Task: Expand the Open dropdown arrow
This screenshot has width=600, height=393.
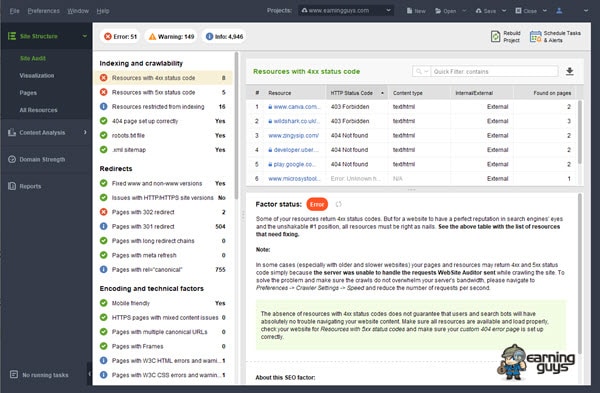Action: click(x=464, y=11)
